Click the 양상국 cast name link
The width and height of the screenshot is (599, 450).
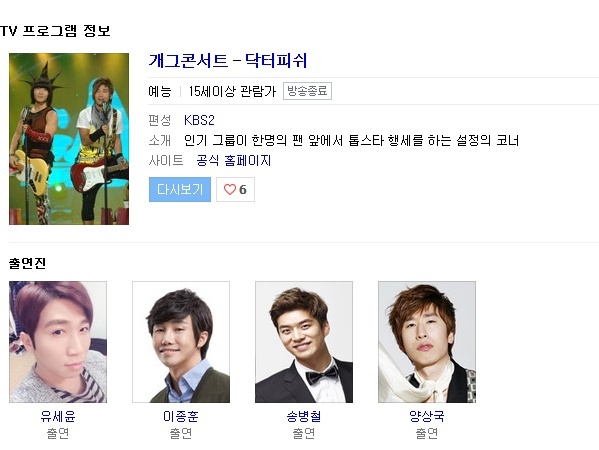[x=427, y=416]
